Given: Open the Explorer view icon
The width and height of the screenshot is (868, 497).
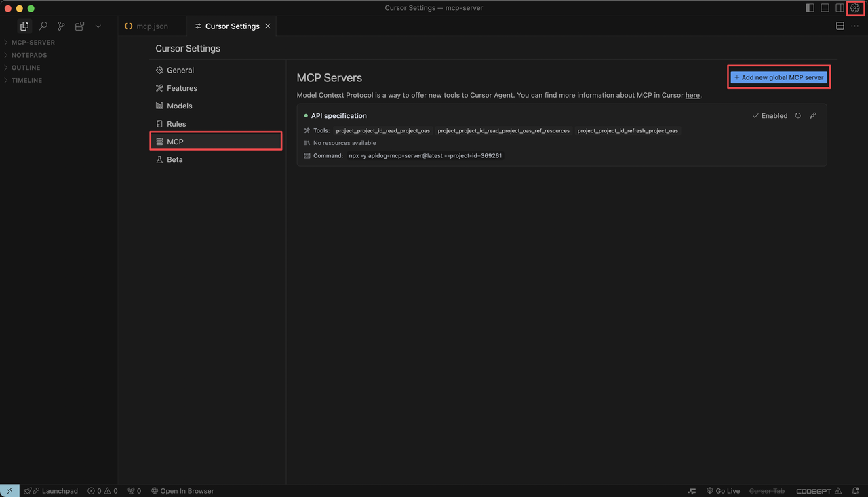Looking at the screenshot, I should click(24, 26).
